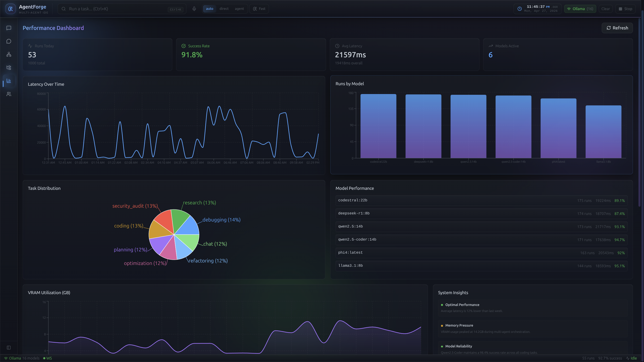Click the wifi icon in status bar Ollama
This screenshot has width=644, height=362.
6,358
